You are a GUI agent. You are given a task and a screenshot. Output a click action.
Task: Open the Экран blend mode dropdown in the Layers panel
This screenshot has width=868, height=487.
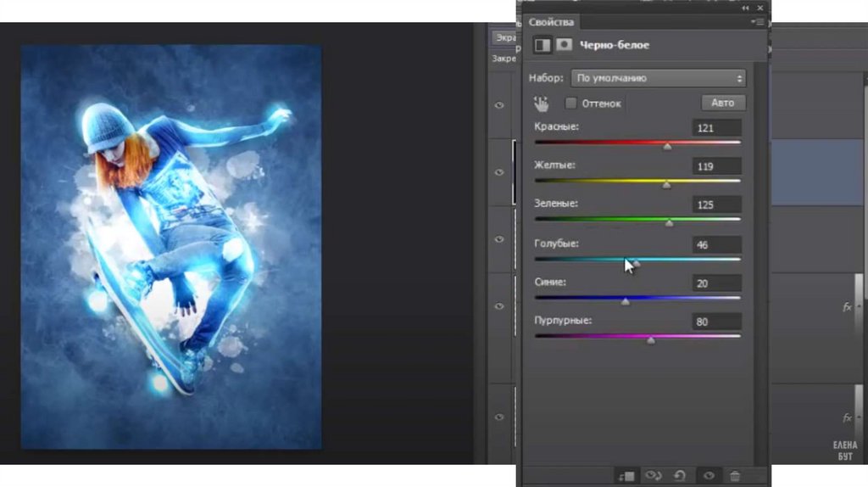(x=504, y=37)
